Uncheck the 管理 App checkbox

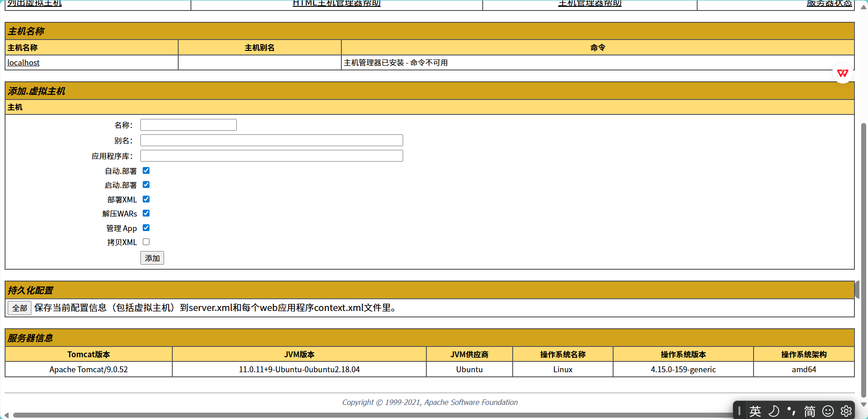[146, 228]
